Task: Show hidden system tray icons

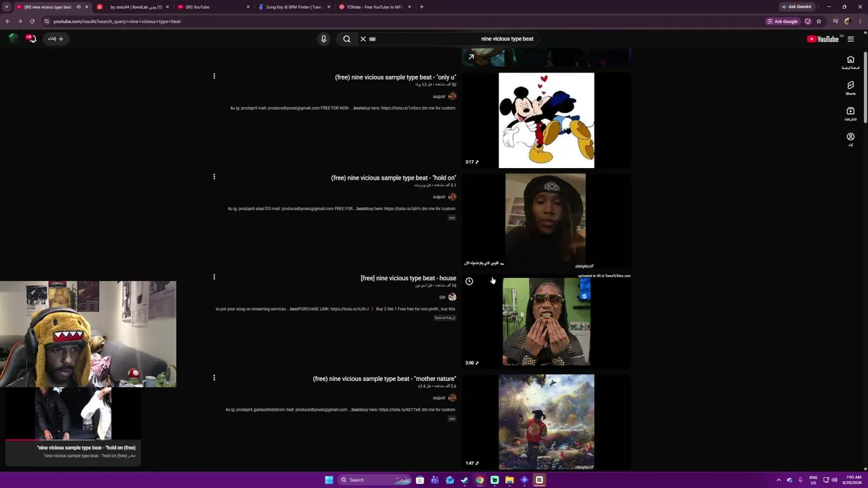Action: (x=778, y=480)
